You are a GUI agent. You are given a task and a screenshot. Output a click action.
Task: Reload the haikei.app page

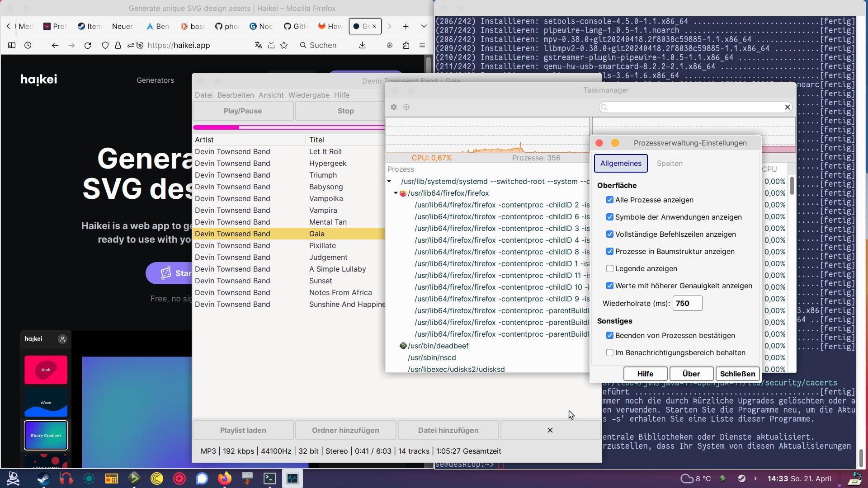click(x=88, y=45)
